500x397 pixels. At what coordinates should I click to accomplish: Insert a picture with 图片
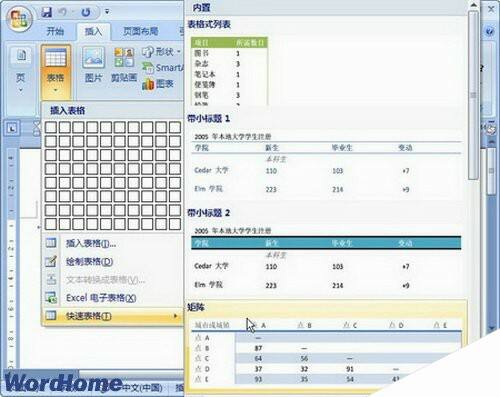pyautogui.click(x=94, y=65)
